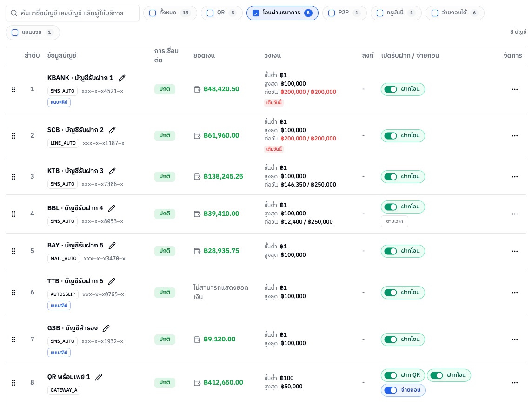The width and height of the screenshot is (532, 407).
Task: Enable the จ่ายถอนได้ filter chip
Action: point(455,13)
